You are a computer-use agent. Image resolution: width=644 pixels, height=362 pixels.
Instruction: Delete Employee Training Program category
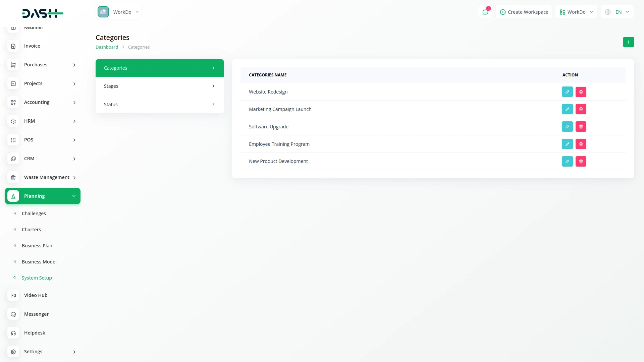pyautogui.click(x=581, y=144)
